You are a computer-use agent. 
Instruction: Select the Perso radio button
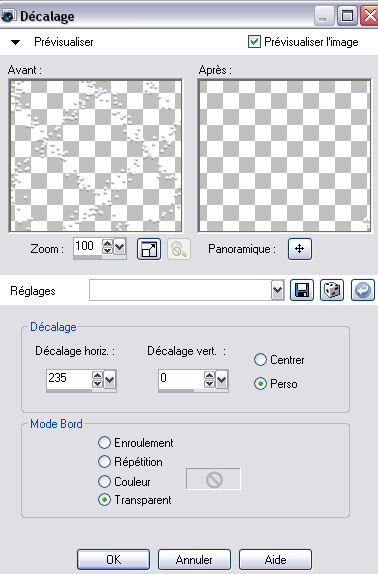[x=260, y=384]
